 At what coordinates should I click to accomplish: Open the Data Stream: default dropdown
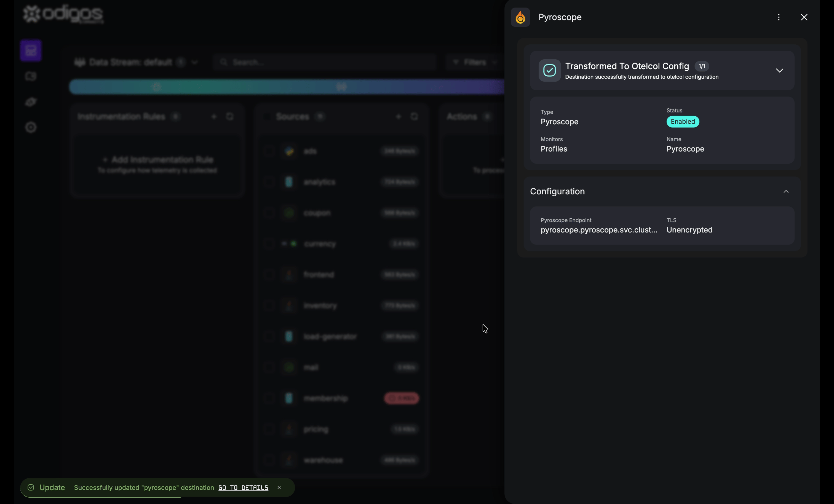[137, 62]
